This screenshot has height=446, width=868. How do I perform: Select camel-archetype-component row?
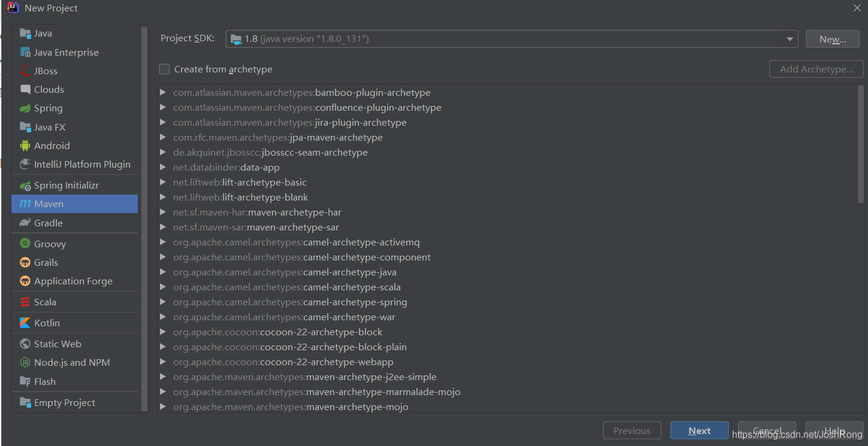click(508, 257)
